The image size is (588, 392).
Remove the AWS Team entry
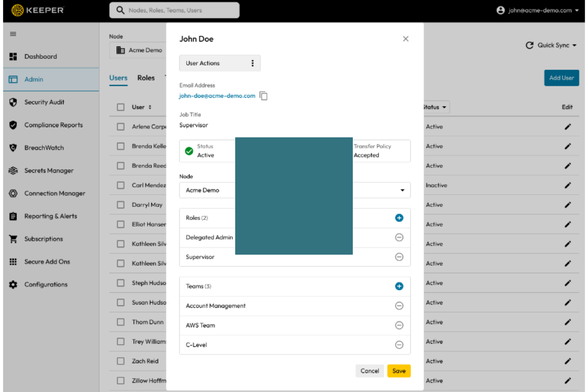(x=399, y=325)
